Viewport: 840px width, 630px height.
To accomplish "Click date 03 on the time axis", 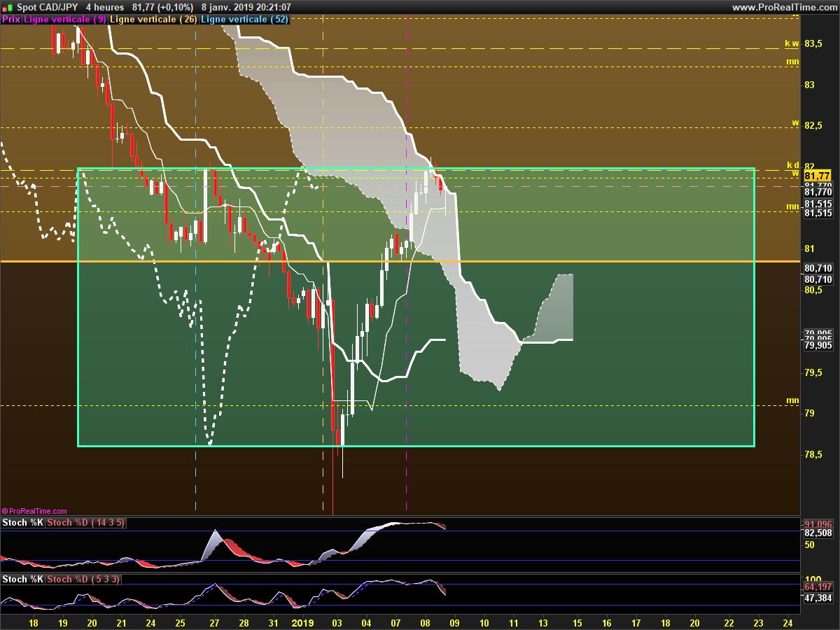I will (337, 622).
